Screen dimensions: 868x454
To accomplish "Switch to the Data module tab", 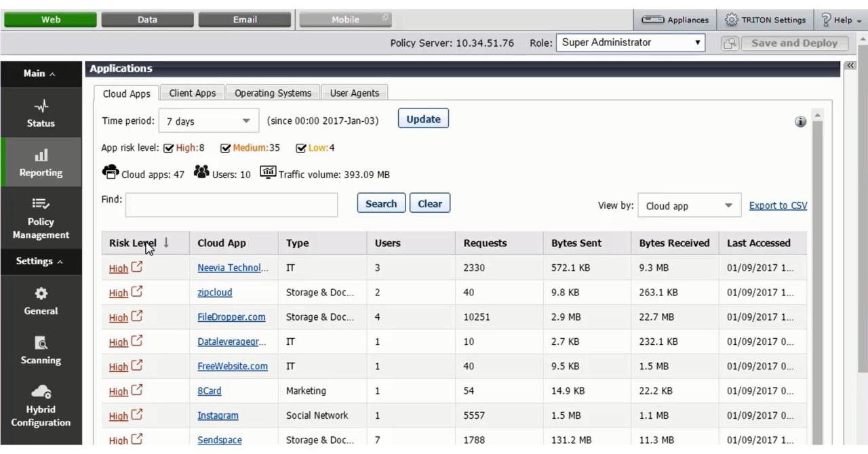I will 147,20.
